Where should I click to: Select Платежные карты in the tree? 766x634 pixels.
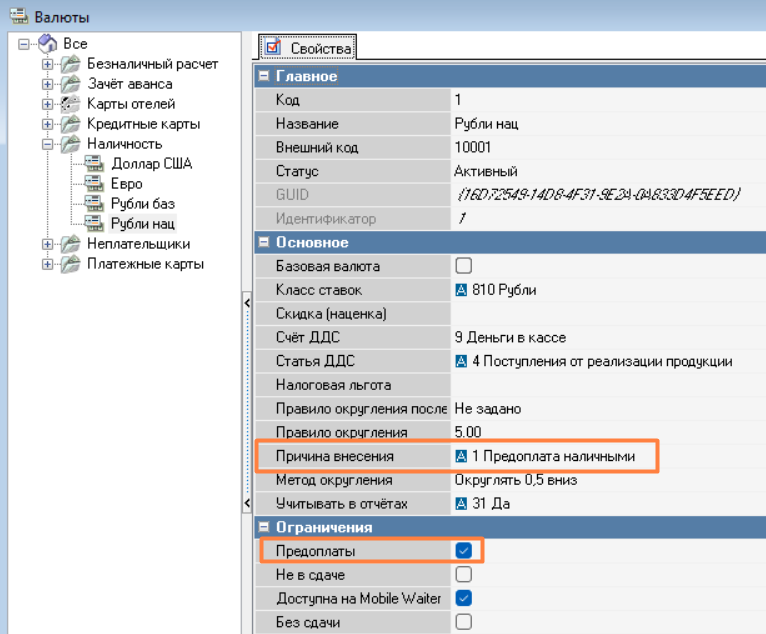145,264
